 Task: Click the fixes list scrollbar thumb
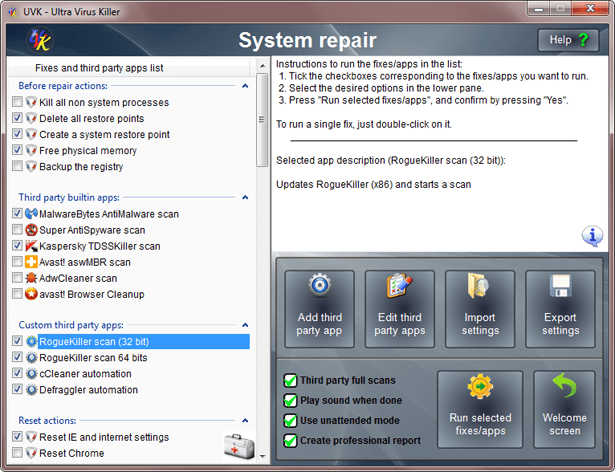[x=262, y=120]
